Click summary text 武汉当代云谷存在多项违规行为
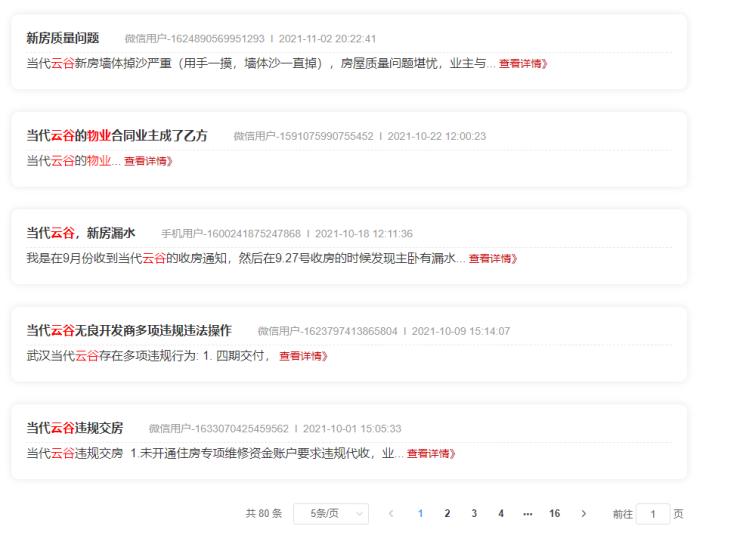 tap(111, 355)
